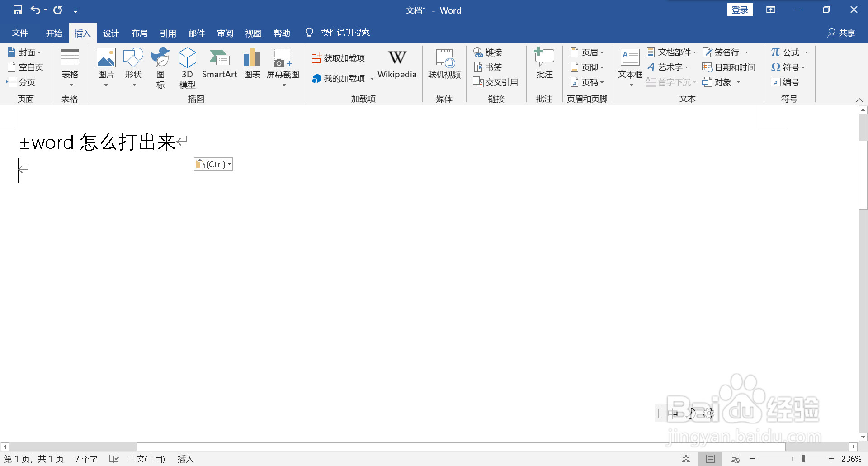Screen dimensions: 868x466
Task: Open the Table (表格) insert tool
Action: coord(70,68)
